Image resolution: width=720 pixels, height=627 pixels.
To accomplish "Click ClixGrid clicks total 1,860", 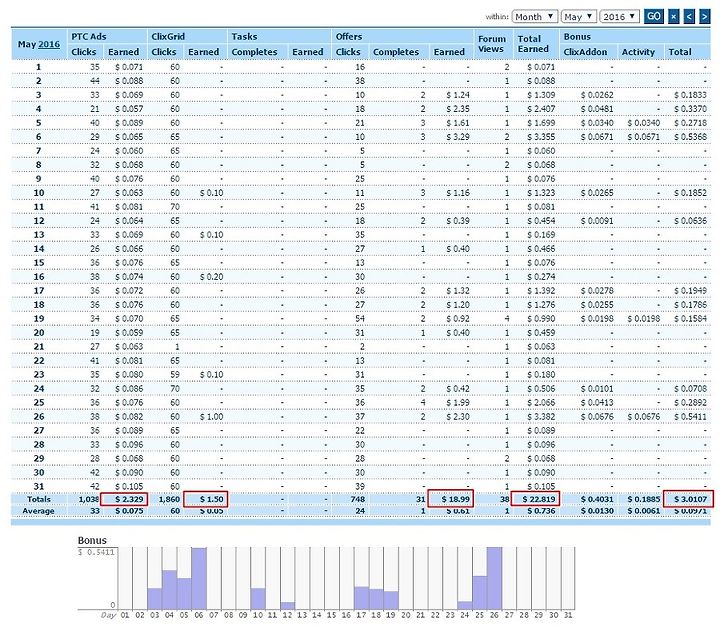I will pos(169,499).
